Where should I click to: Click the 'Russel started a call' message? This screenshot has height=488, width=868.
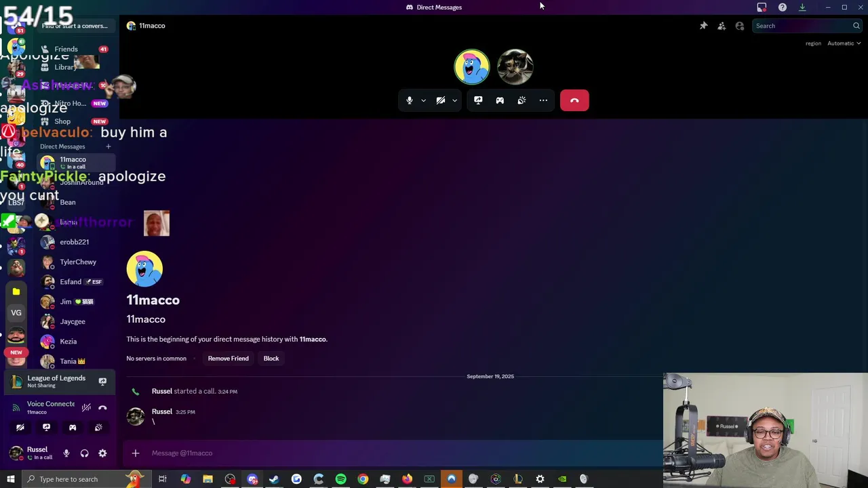tap(194, 391)
